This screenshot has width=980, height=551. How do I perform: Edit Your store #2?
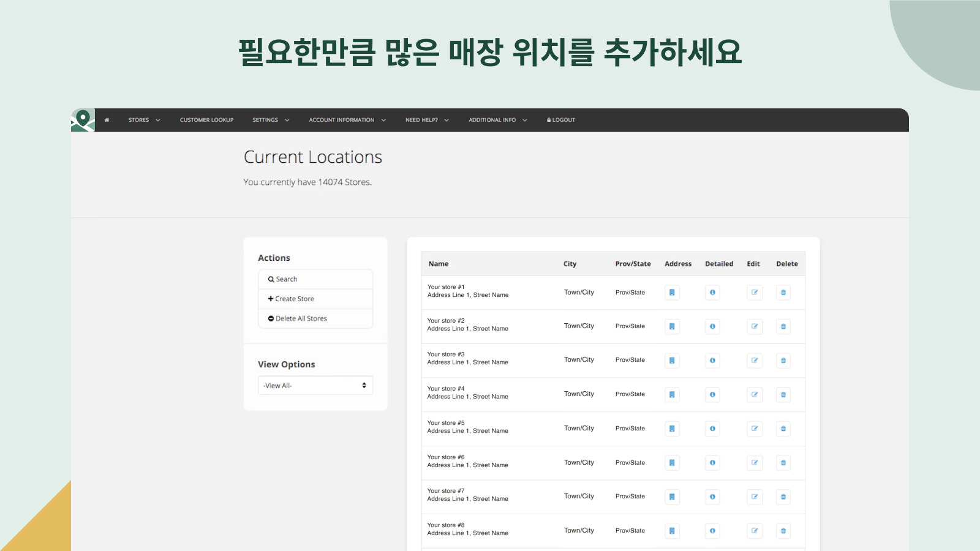[755, 326]
